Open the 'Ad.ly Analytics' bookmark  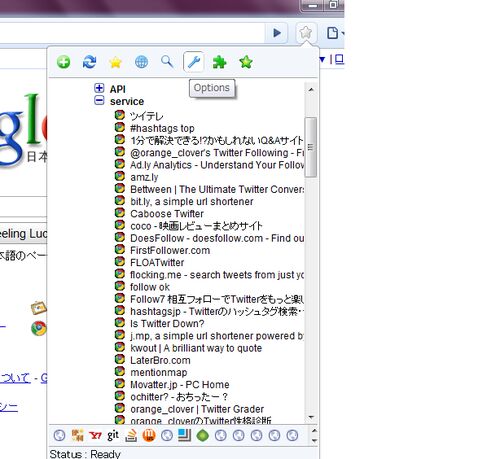tap(217, 165)
